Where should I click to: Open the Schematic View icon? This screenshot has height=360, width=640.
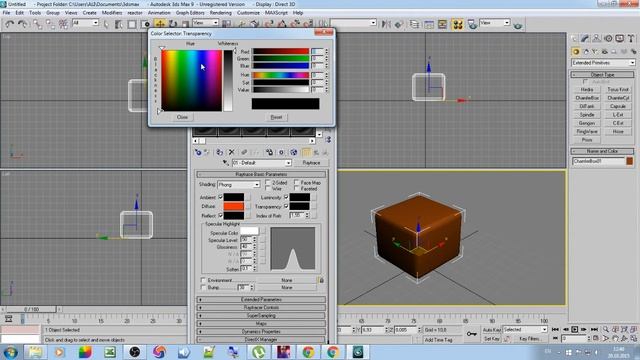tap(442, 24)
